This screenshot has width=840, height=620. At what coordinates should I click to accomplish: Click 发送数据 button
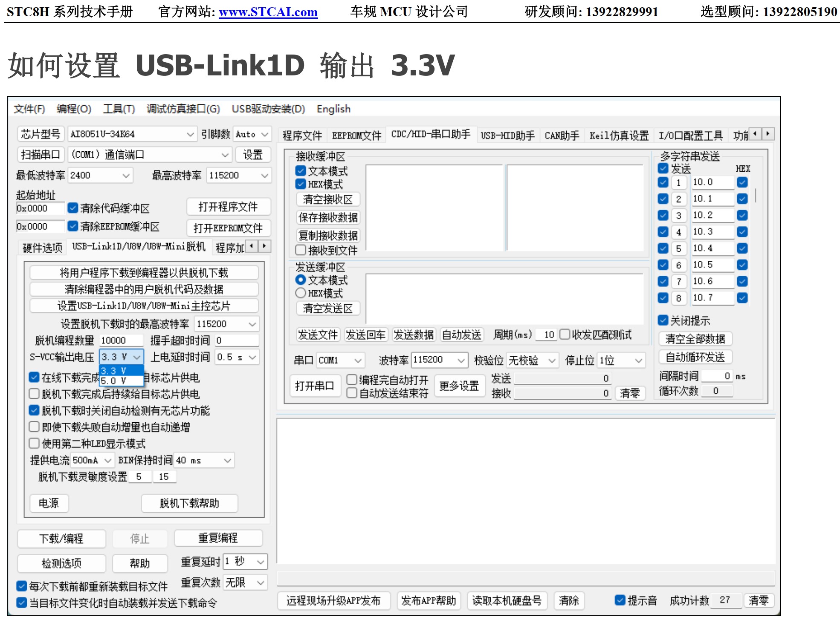(x=413, y=335)
